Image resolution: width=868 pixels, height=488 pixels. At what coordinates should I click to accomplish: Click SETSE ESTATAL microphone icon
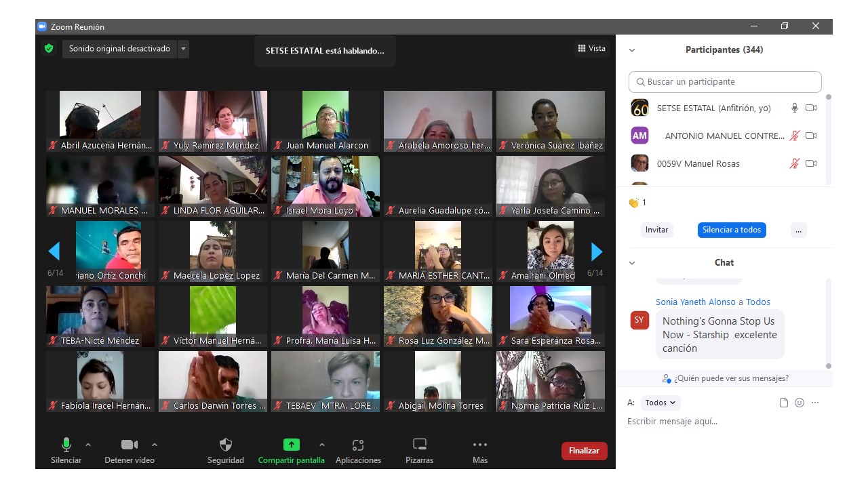795,108
